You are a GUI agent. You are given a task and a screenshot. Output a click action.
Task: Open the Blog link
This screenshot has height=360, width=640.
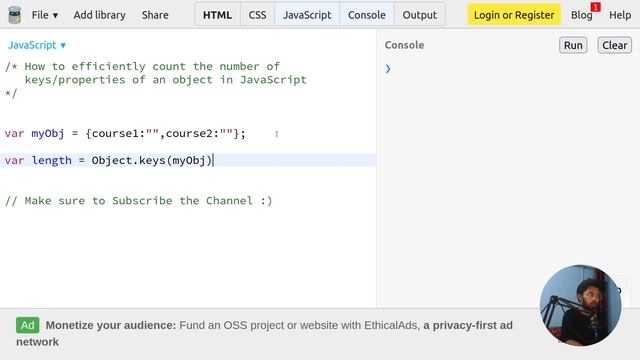(581, 15)
